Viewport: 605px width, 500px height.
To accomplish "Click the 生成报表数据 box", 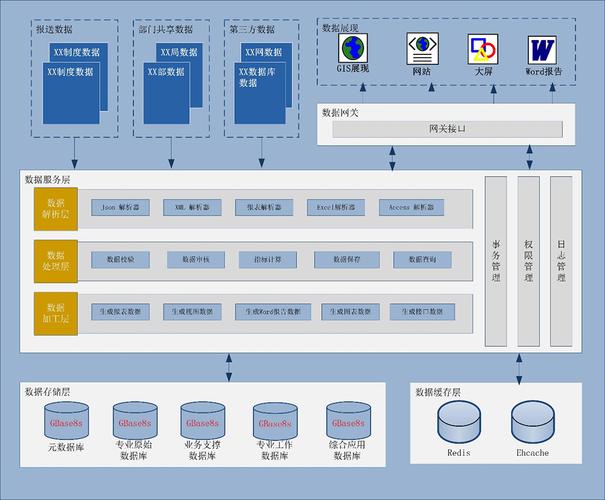I will pyautogui.click(x=120, y=312).
